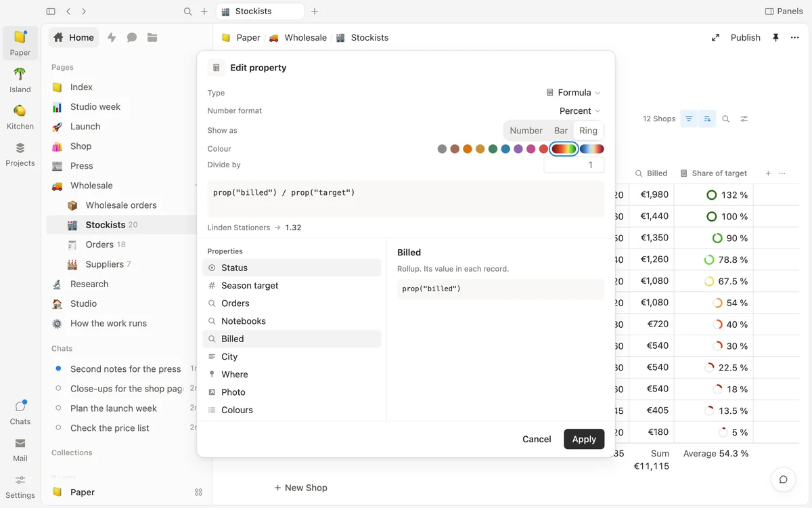This screenshot has width=812, height=508.
Task: Switch to the Paper workspace
Action: (20, 43)
